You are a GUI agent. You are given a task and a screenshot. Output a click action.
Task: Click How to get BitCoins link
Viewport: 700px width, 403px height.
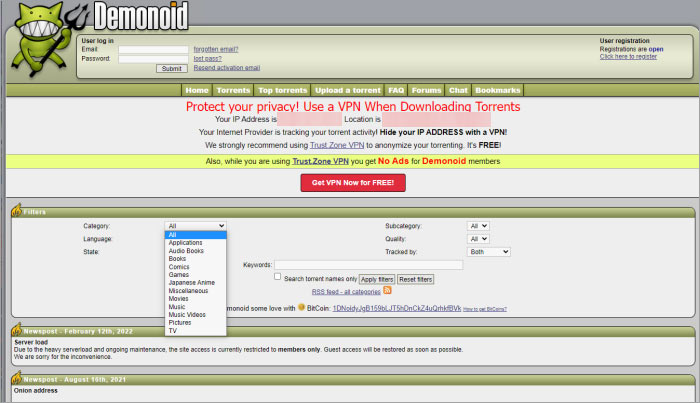(485, 309)
